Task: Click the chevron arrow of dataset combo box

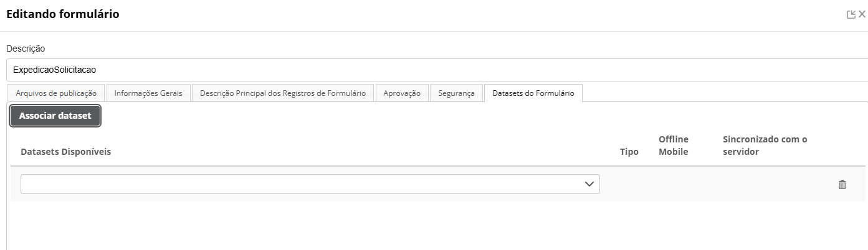Action: tap(589, 184)
